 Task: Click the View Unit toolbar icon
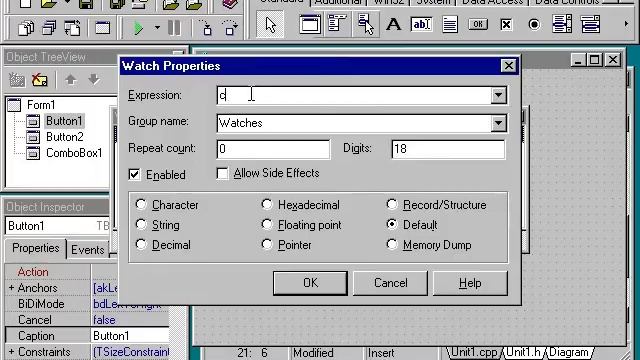point(26,28)
